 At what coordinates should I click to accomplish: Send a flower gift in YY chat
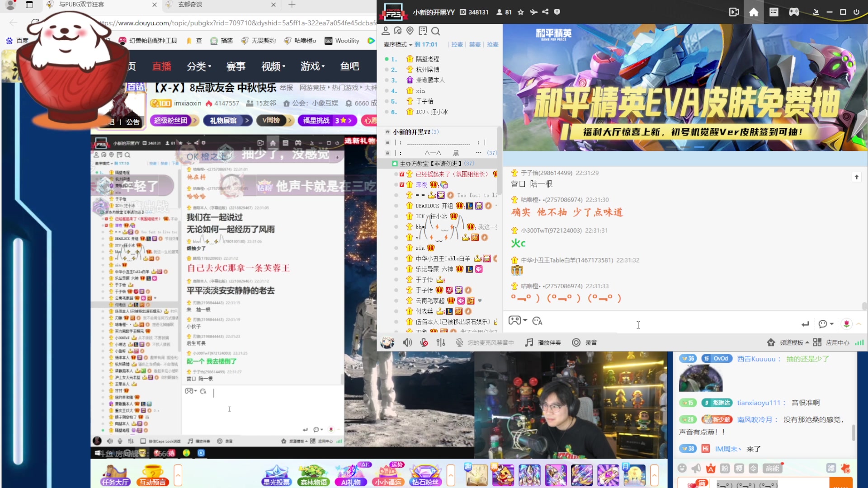(x=846, y=324)
